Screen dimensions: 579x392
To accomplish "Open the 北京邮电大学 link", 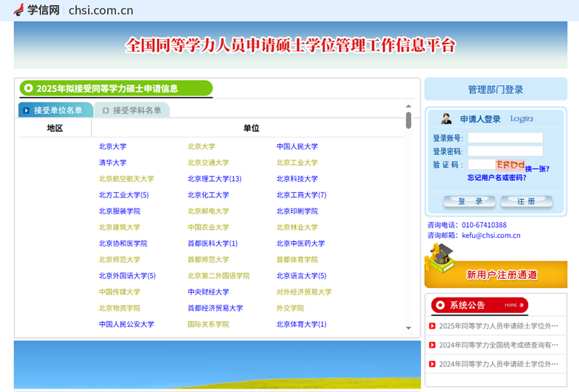I will pos(208,212).
